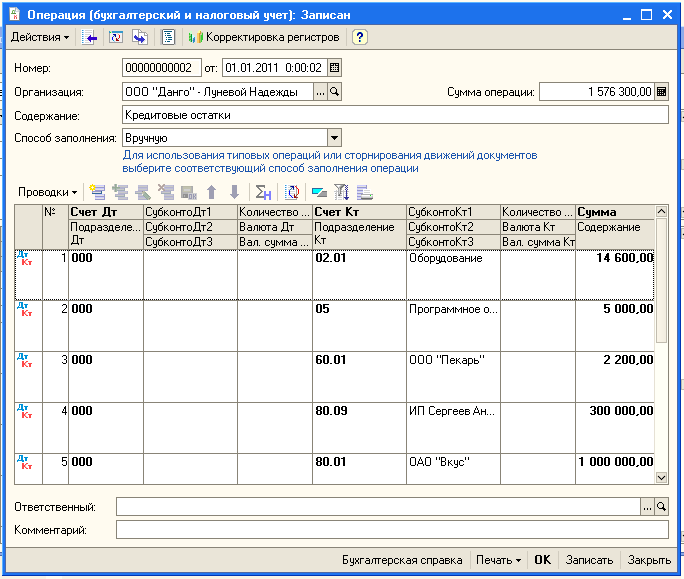The height and width of the screenshot is (579, 684).
Task: Open the Проводки menu
Action: (x=48, y=192)
